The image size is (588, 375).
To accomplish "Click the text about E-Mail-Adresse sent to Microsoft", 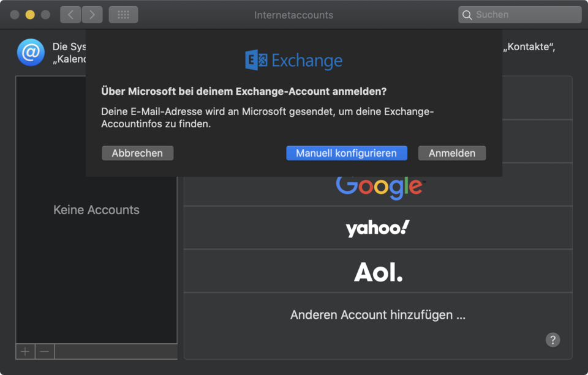I will 268,117.
